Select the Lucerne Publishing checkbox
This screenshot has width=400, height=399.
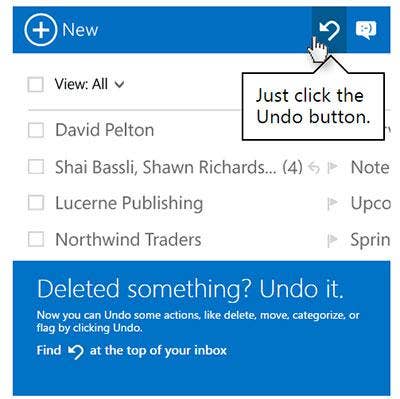point(36,203)
